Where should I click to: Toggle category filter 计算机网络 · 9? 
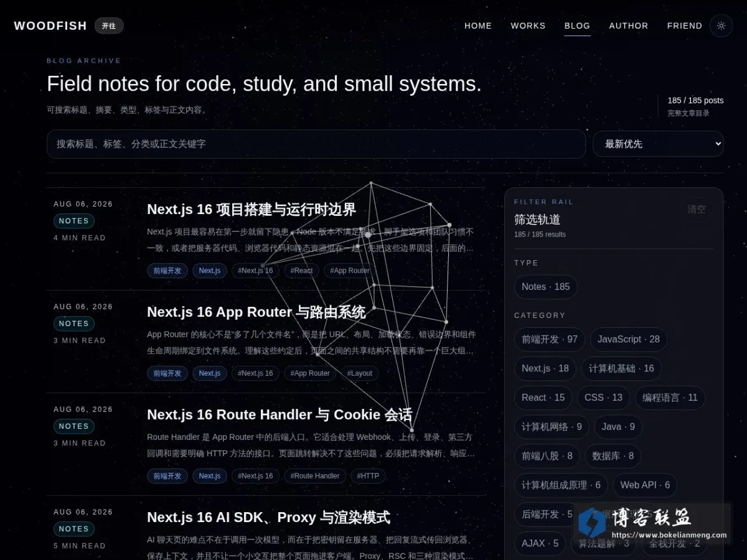552,427
